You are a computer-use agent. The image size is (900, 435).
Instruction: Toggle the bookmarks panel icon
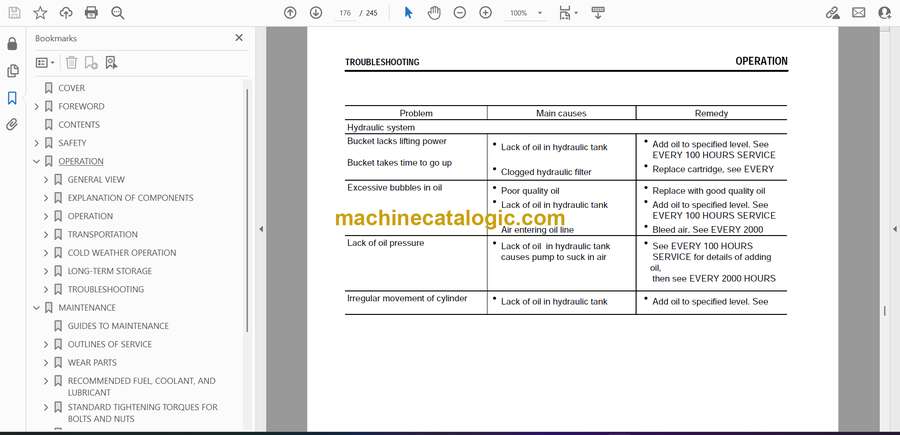click(12, 98)
